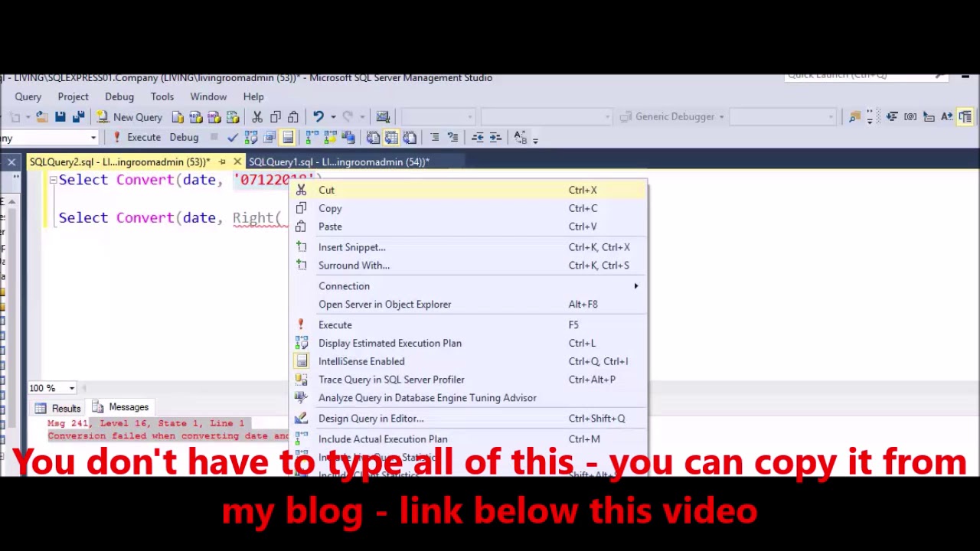Viewport: 980px width, 551px height.
Task: Toggle Include Actual Execution Plan menu entry
Action: click(x=469, y=439)
